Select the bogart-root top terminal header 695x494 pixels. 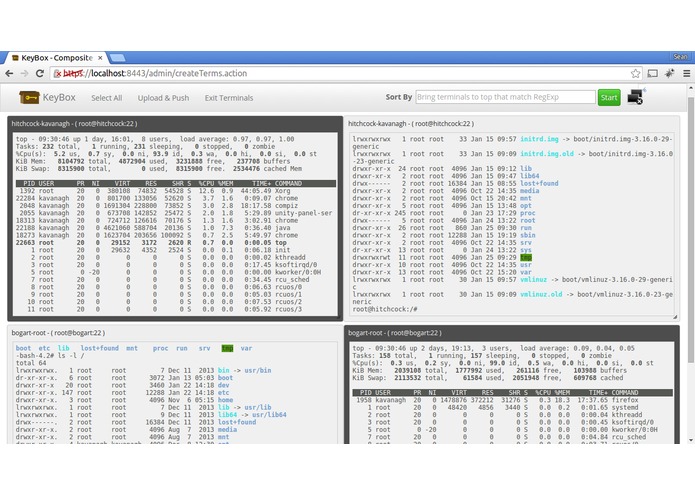click(x=512, y=333)
